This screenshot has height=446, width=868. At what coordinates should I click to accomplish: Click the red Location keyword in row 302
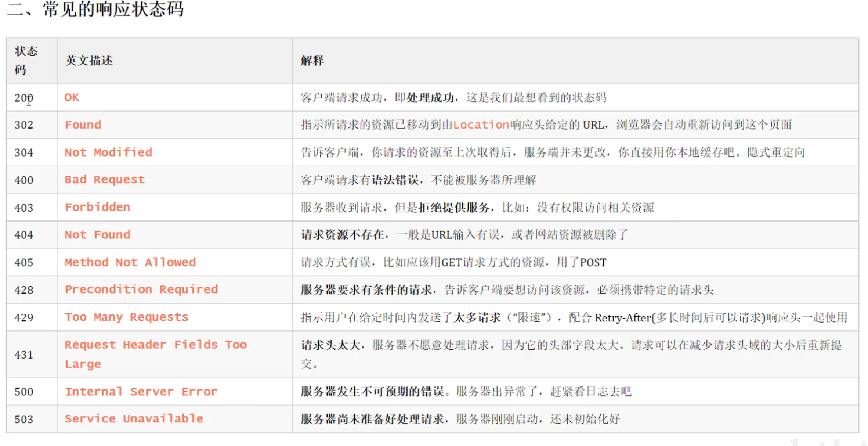[x=481, y=125]
